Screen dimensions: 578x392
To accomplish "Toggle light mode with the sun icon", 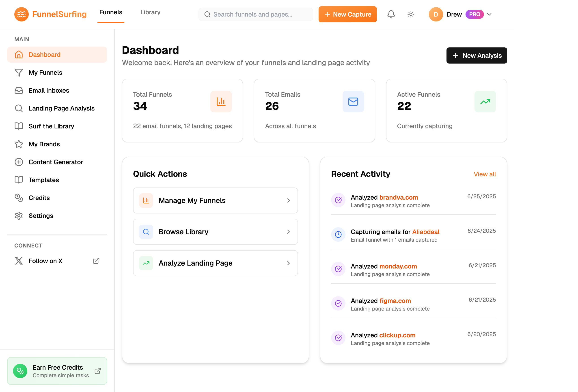I will pyautogui.click(x=411, y=14).
